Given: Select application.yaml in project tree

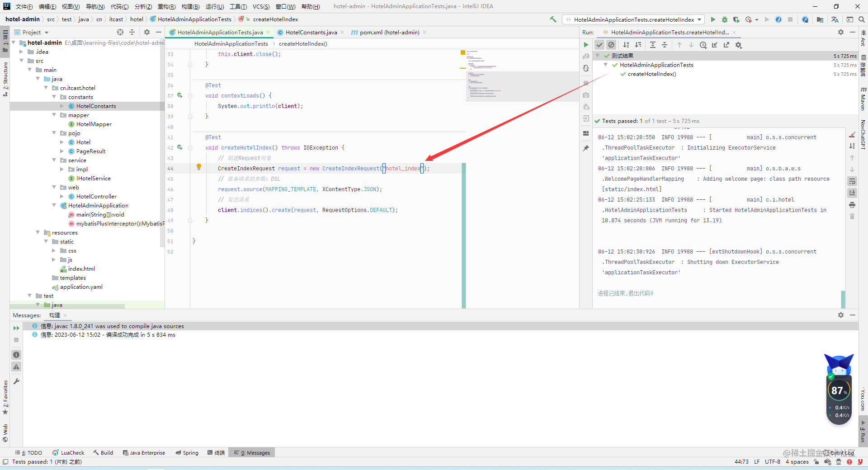Looking at the screenshot, I should tap(81, 287).
